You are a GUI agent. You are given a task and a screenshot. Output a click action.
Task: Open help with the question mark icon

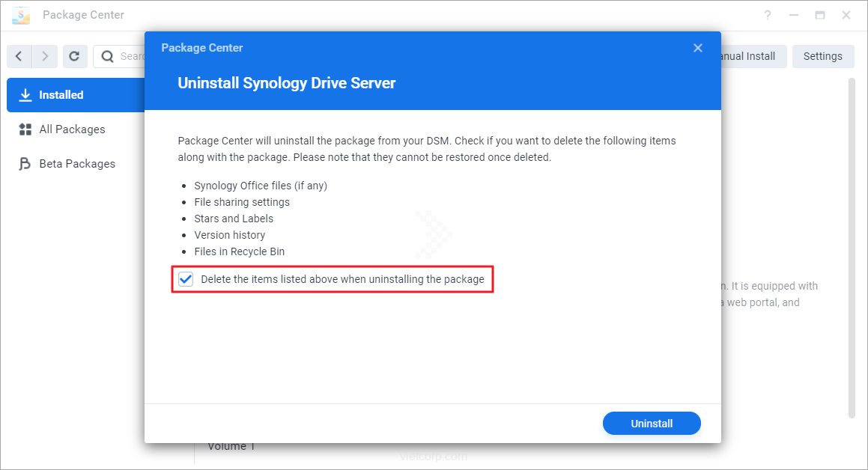point(768,15)
